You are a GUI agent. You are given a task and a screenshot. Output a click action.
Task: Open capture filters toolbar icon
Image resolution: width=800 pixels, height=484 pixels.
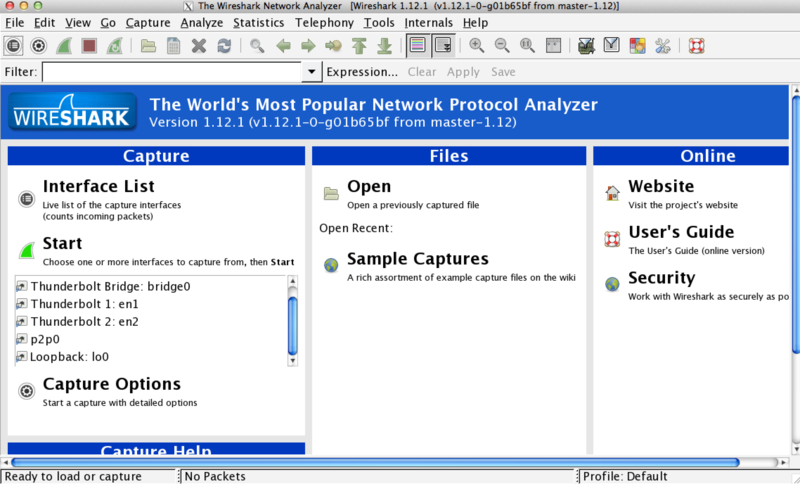pyautogui.click(x=586, y=46)
